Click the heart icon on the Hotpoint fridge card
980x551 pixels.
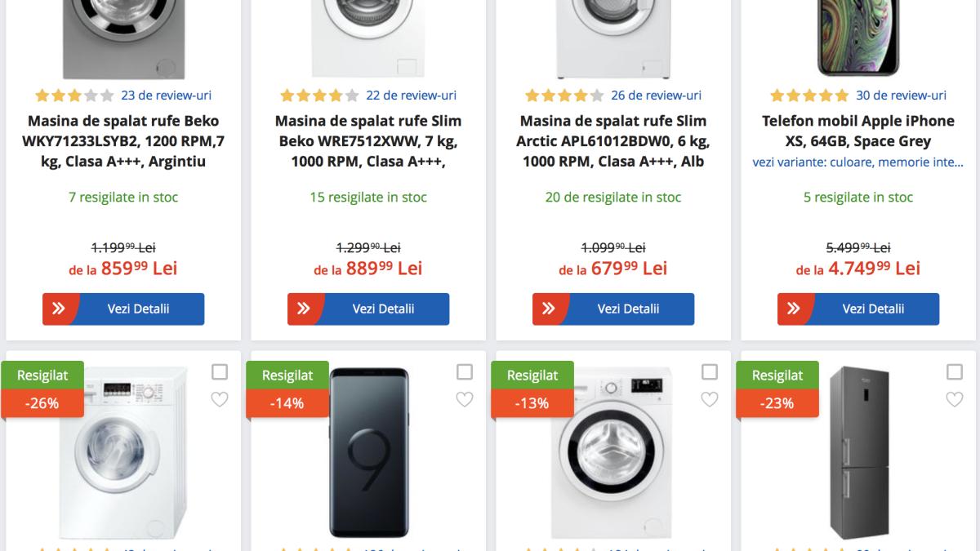pyautogui.click(x=954, y=399)
